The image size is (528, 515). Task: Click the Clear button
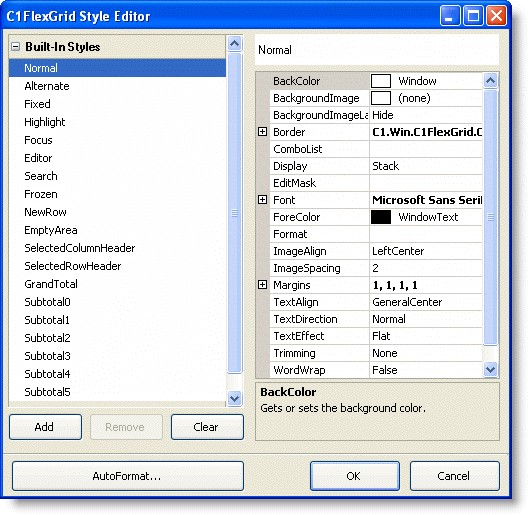[x=207, y=427]
